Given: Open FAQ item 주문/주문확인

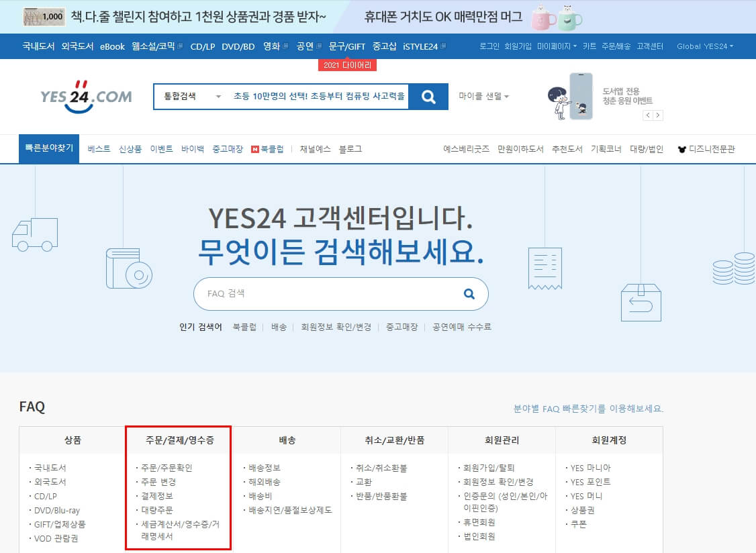Looking at the screenshot, I should click(x=167, y=468).
